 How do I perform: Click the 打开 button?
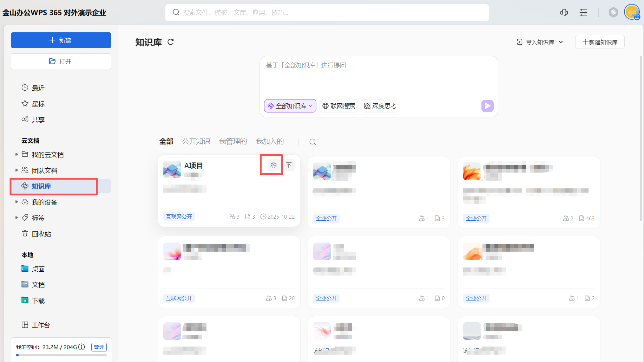click(61, 61)
